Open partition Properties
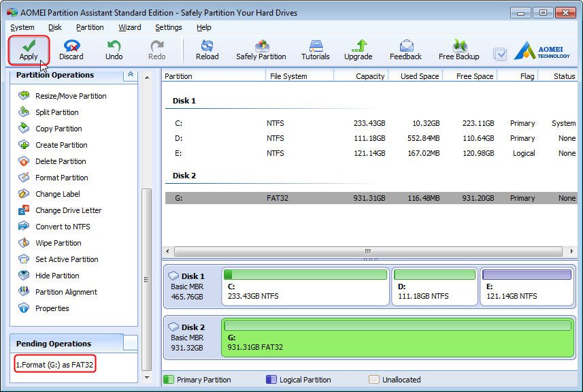 (x=44, y=309)
